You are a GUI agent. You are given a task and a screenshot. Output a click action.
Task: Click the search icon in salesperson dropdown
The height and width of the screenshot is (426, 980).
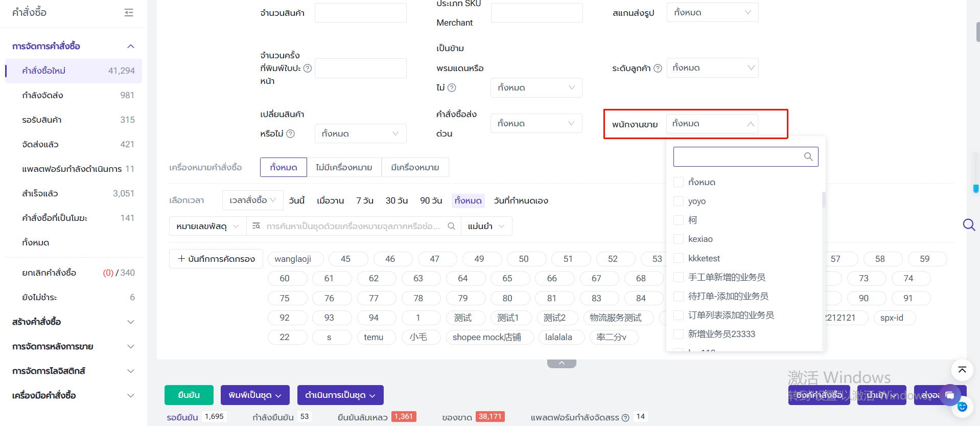[808, 156]
